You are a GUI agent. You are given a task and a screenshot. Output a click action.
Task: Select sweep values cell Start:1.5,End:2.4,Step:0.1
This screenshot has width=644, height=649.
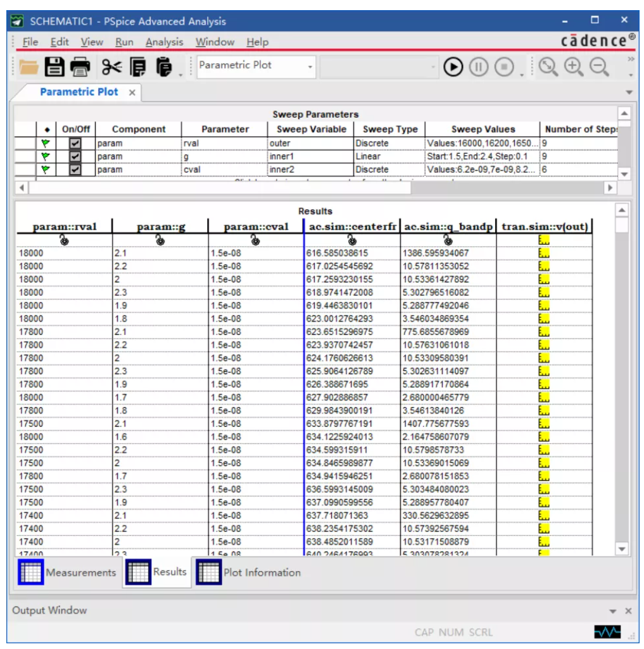[483, 156]
